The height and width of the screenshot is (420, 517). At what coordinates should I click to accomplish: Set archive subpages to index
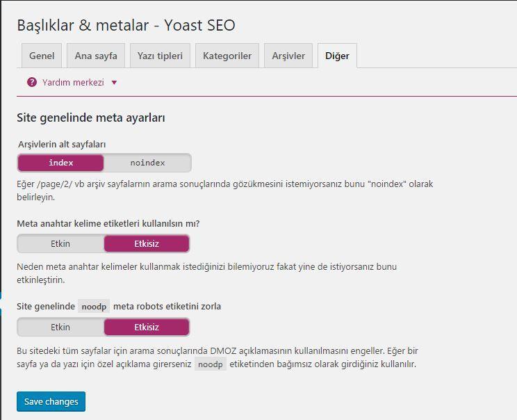[x=60, y=163]
